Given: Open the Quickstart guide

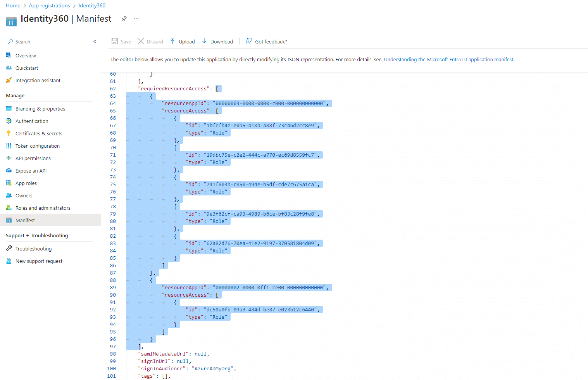Looking at the screenshot, I should click(26, 68).
